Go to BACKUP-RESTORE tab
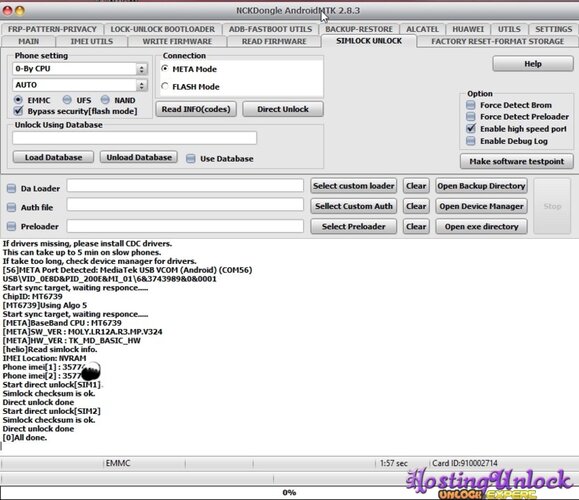Viewport: 579px width, 500px height. pyautogui.click(x=359, y=29)
